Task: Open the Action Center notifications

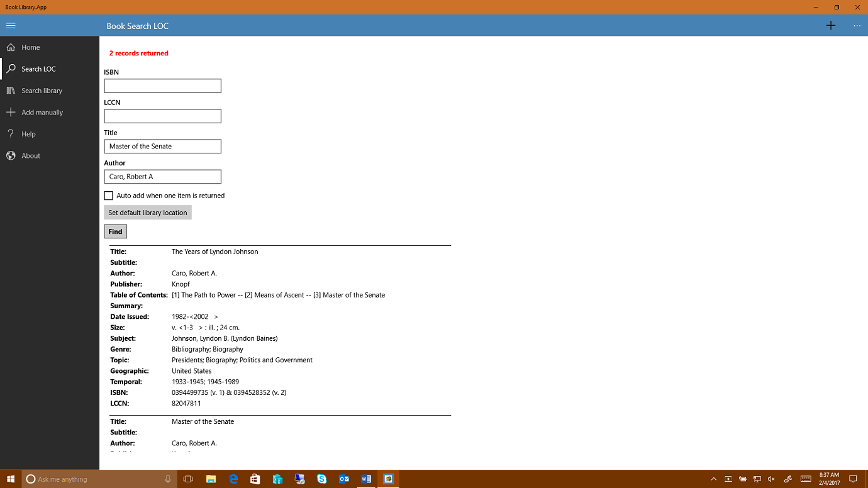Action: (x=854, y=479)
